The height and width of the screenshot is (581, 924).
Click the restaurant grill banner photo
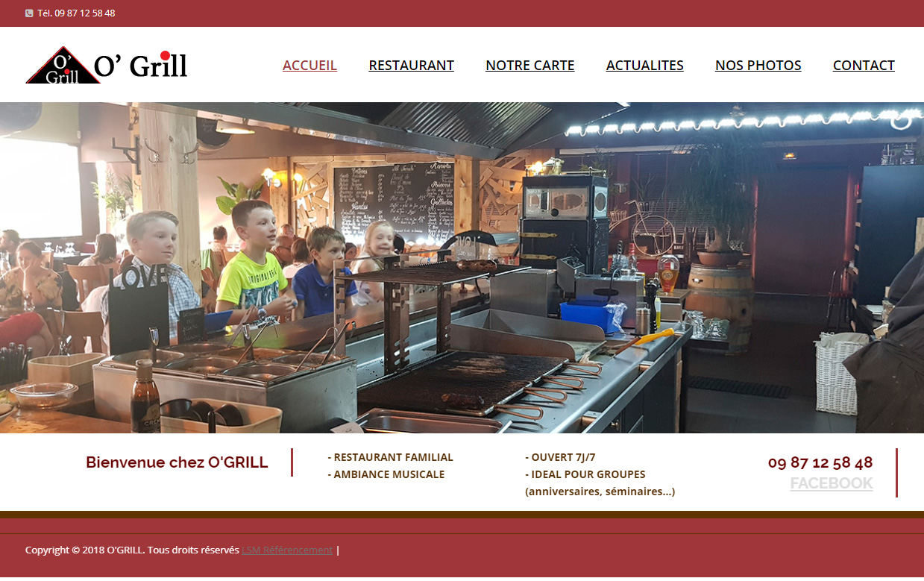(x=462, y=268)
